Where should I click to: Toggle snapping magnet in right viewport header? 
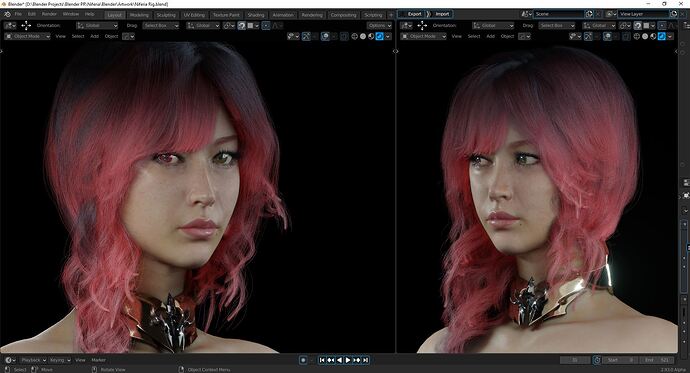tap(638, 26)
